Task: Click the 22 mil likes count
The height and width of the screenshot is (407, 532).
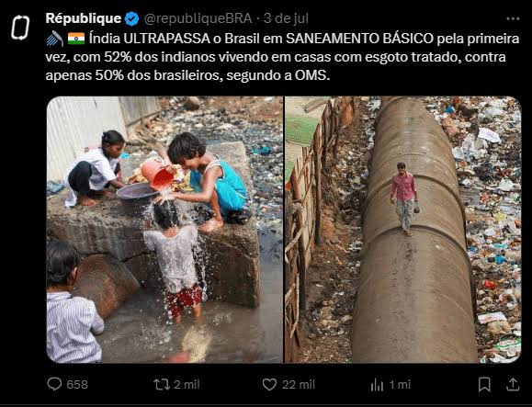Action: coord(299,385)
